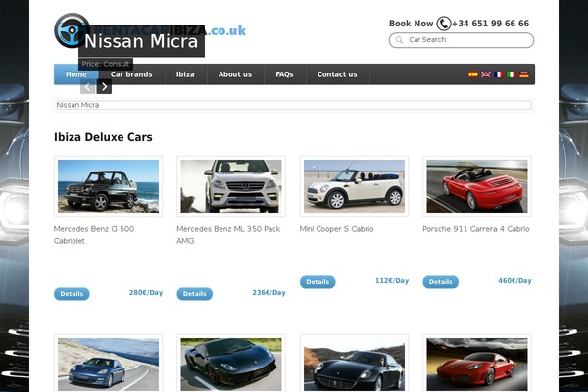Click Mini Cooper S Cabrio title
Image resolution: width=588 pixels, height=392 pixels.
(337, 229)
